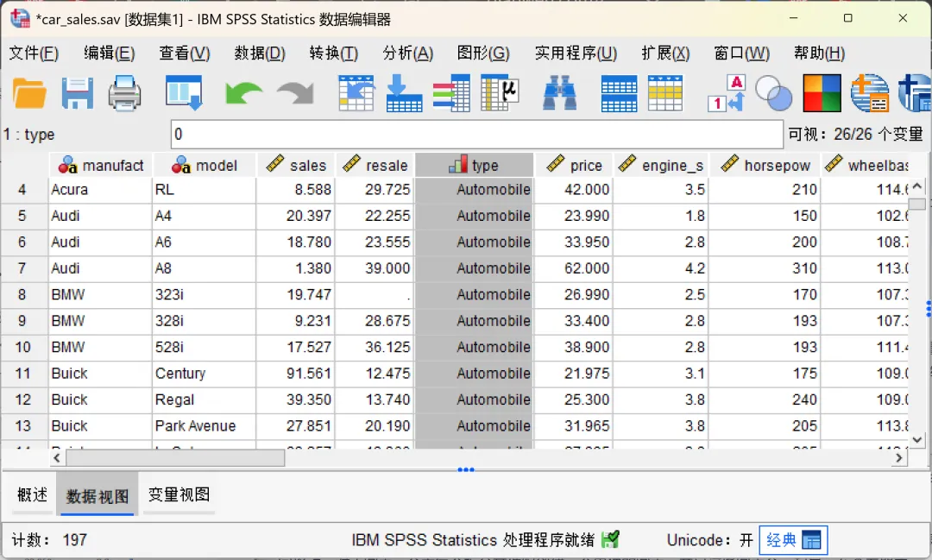The width and height of the screenshot is (932, 560).
Task: Open the 帮助(H) menu
Action: coord(820,53)
